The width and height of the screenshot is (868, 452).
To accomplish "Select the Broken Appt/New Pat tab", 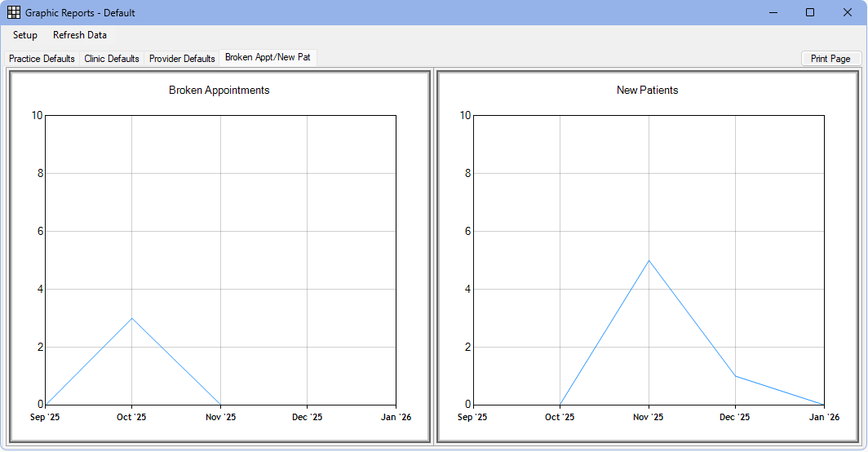I will 268,58.
